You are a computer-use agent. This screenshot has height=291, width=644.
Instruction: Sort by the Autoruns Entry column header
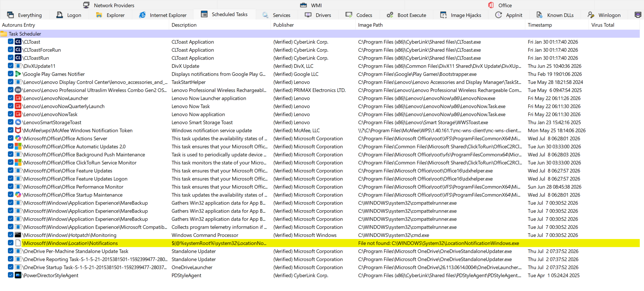click(85, 25)
